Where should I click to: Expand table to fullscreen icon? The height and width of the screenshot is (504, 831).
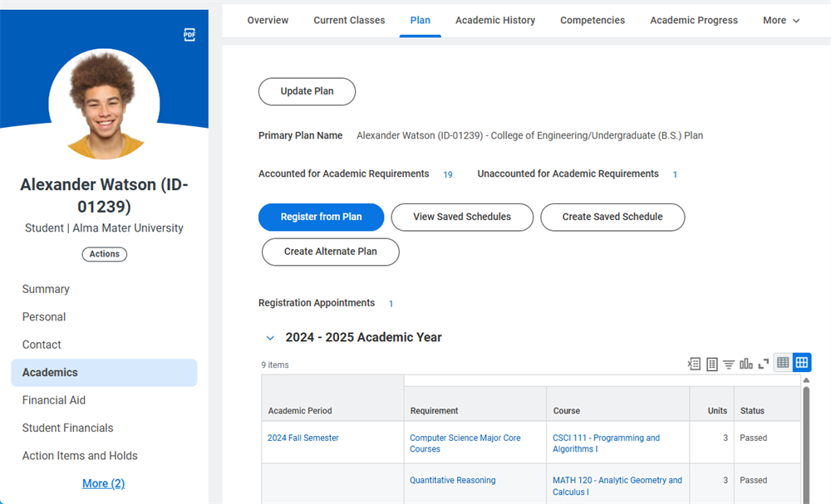pyautogui.click(x=763, y=365)
